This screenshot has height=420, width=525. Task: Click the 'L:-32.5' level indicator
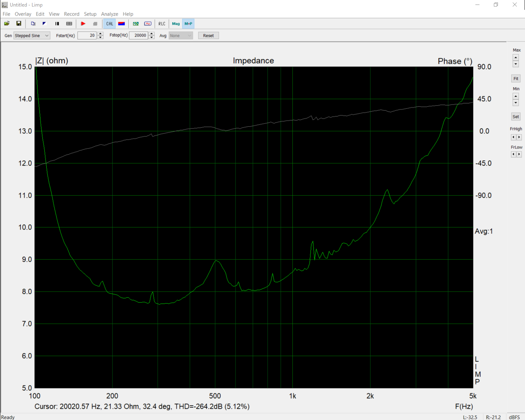coord(470,417)
